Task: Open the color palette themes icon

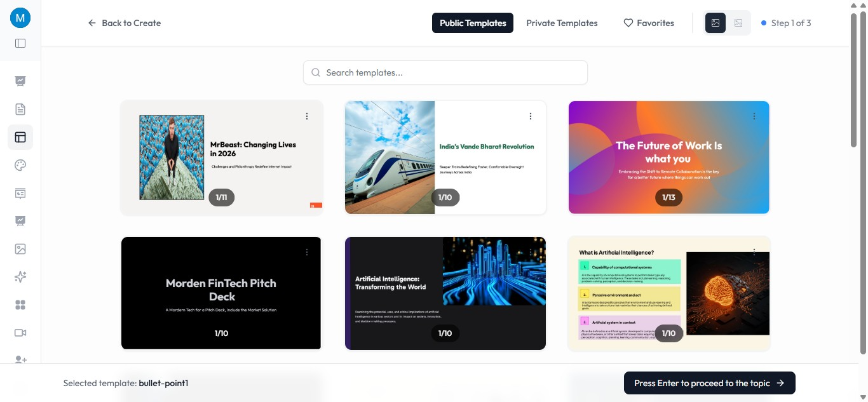Action: [x=20, y=165]
